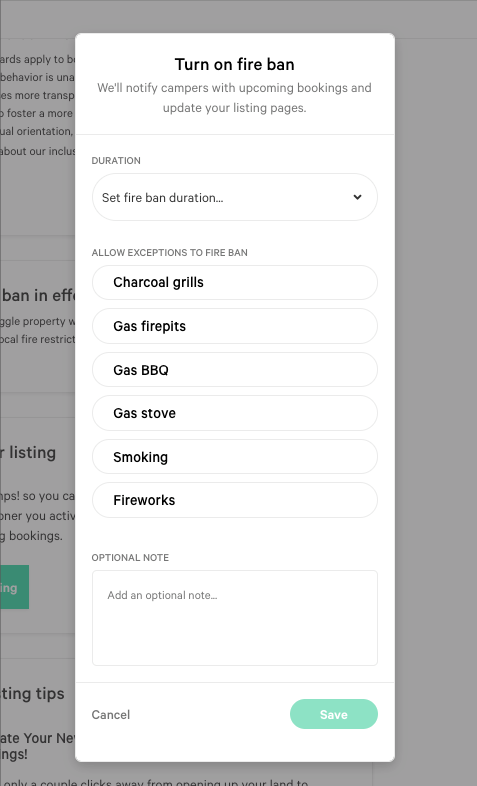Viewport: 477px width, 786px height.
Task: Click the chevron arrow in duration field
Action: pos(357,197)
